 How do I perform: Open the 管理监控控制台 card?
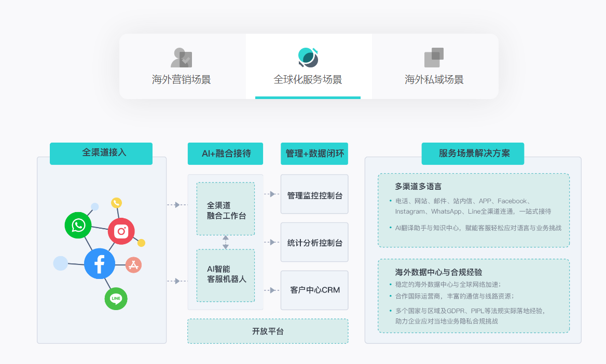(x=314, y=194)
